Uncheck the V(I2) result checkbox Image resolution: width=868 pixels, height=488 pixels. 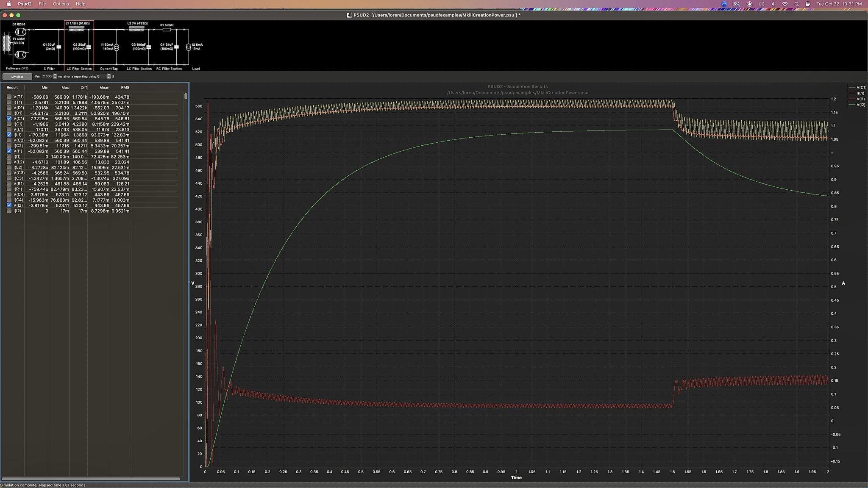tap(9, 205)
